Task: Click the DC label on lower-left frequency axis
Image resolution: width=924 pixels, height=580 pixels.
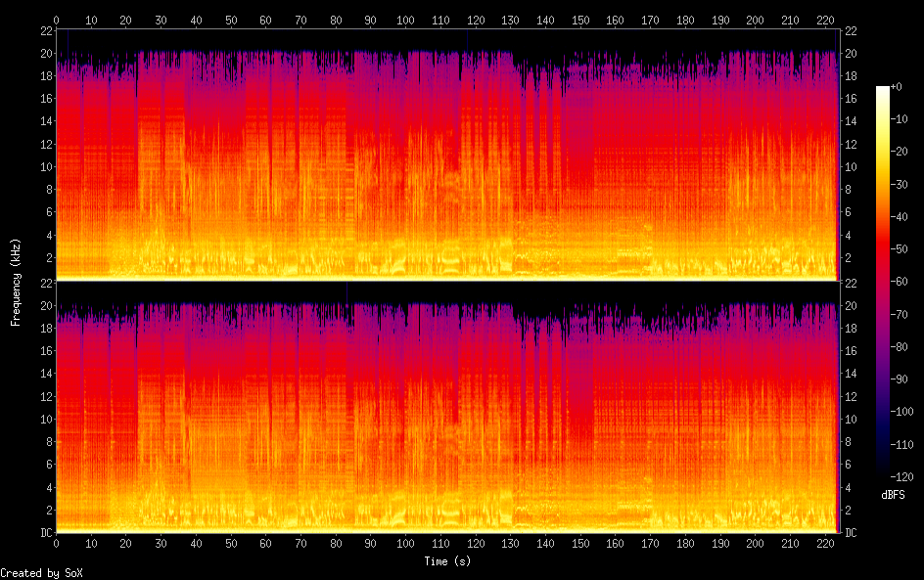Action: coord(44,533)
